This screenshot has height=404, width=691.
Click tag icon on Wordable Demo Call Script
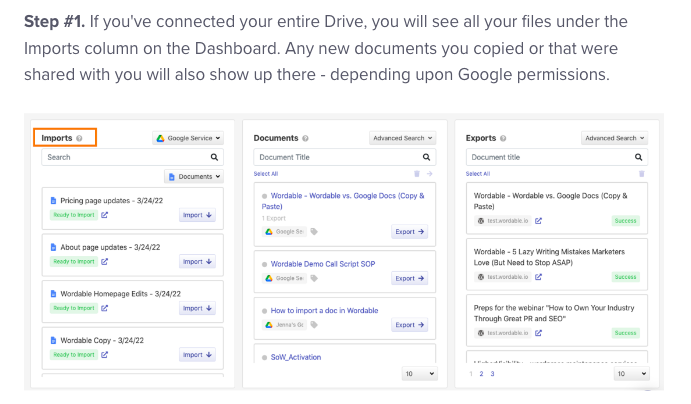314,278
